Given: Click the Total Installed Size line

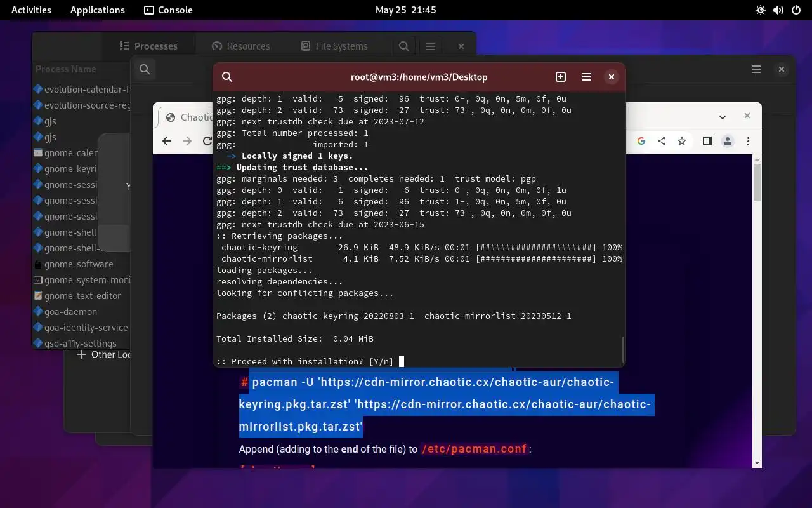Looking at the screenshot, I should (295, 338).
